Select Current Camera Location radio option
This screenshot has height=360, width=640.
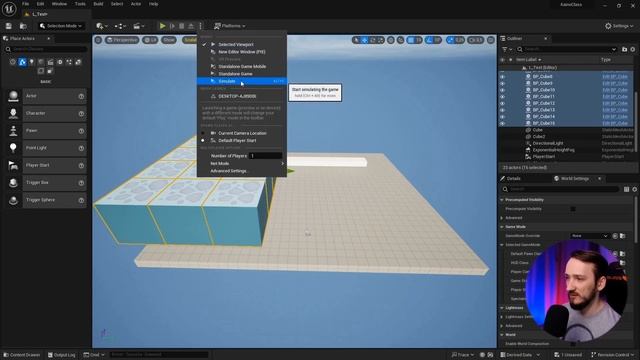click(202, 133)
